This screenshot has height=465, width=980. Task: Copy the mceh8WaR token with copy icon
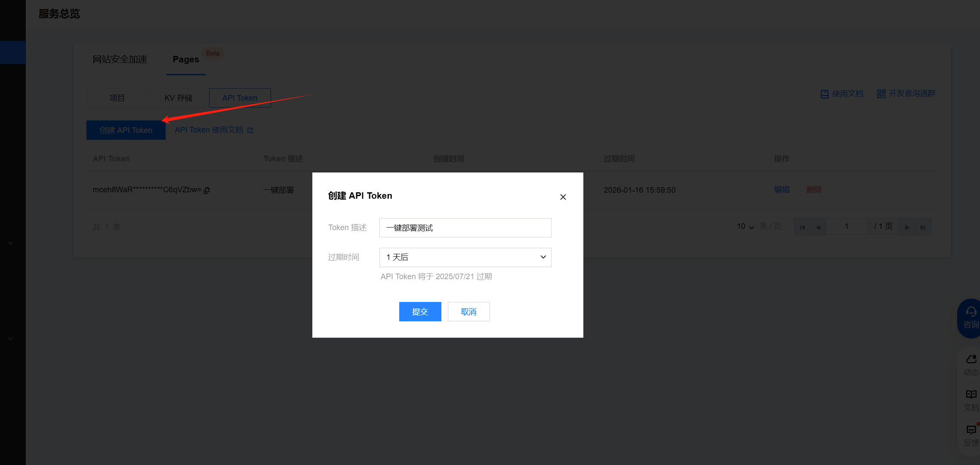(x=206, y=190)
